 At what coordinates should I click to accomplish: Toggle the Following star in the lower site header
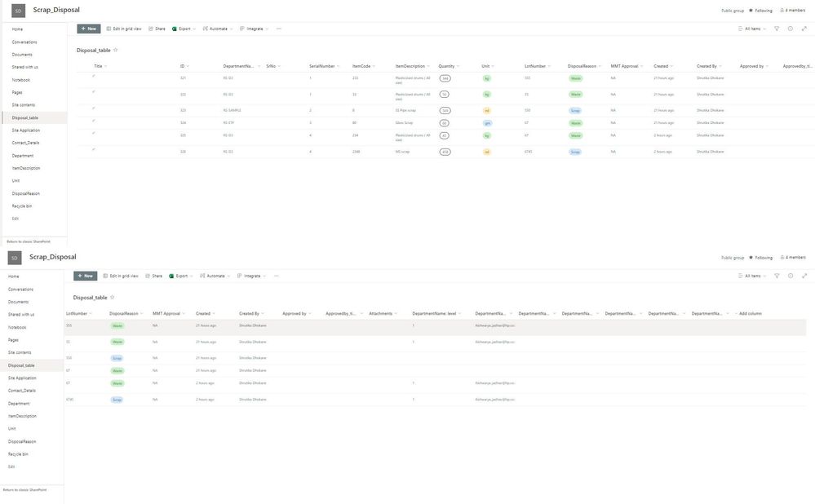click(751, 258)
